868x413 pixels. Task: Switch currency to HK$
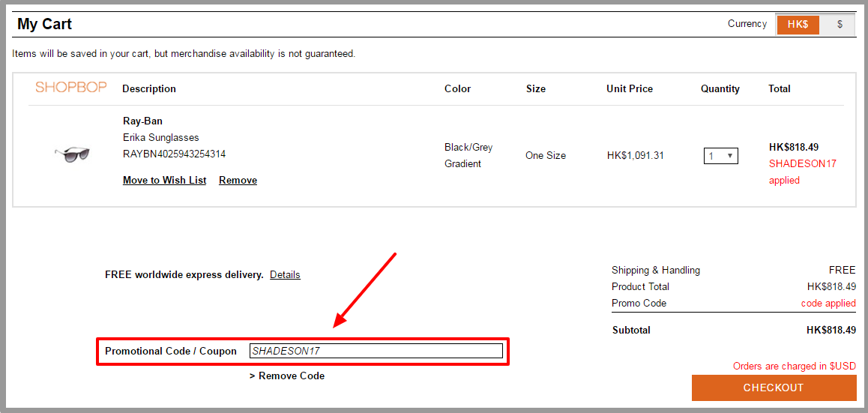[798, 24]
